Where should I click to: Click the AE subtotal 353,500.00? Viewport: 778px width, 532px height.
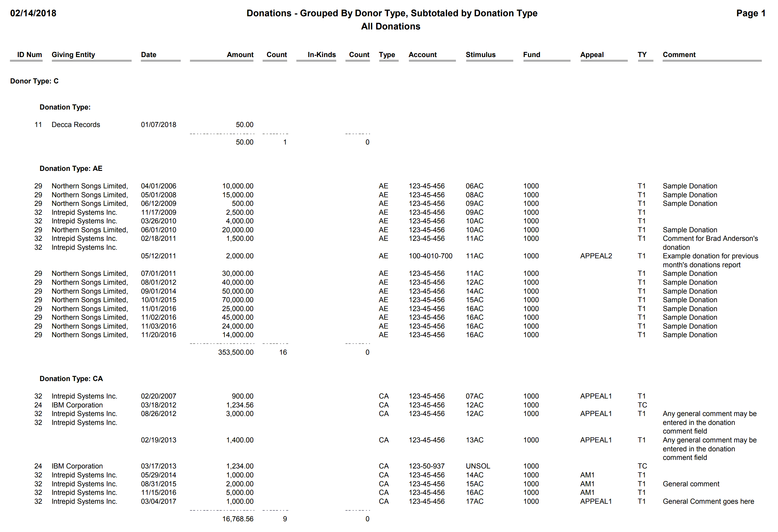[x=236, y=352]
